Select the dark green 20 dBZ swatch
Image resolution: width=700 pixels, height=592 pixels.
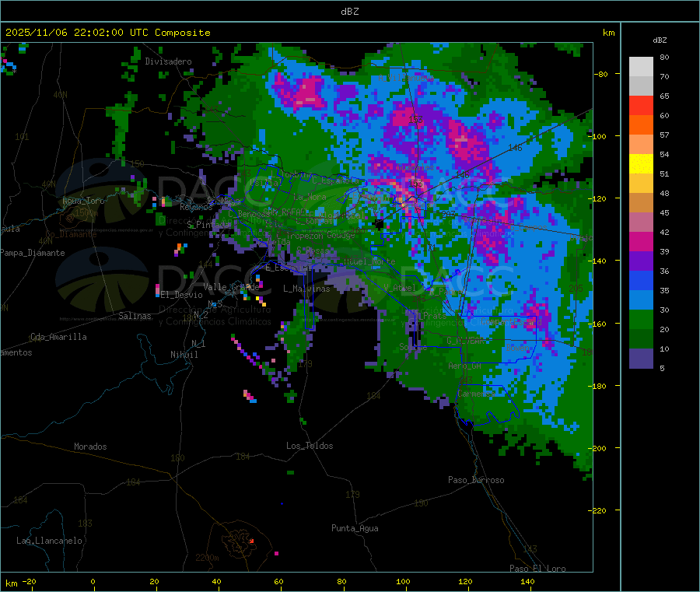641,339
